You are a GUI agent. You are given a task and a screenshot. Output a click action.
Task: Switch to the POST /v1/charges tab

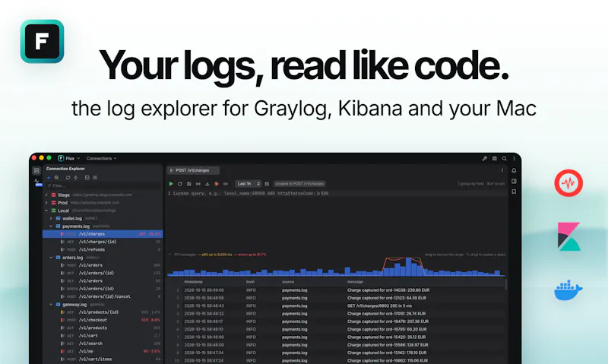click(x=193, y=170)
